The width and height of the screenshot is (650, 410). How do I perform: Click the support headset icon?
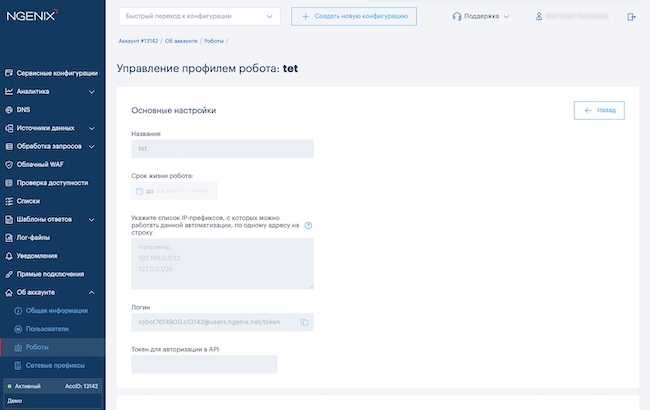[x=457, y=16]
